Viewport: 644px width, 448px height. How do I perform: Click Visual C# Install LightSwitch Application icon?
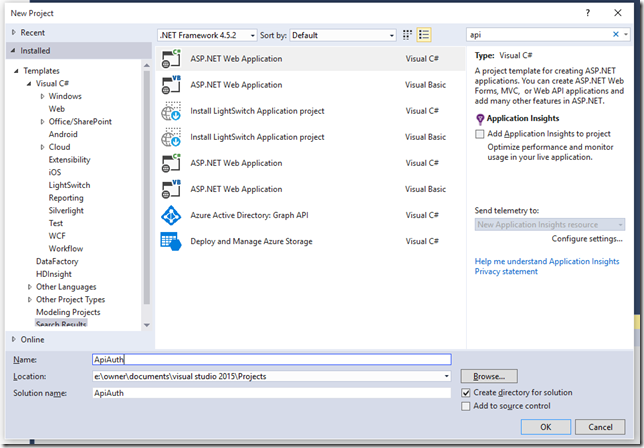(x=171, y=111)
